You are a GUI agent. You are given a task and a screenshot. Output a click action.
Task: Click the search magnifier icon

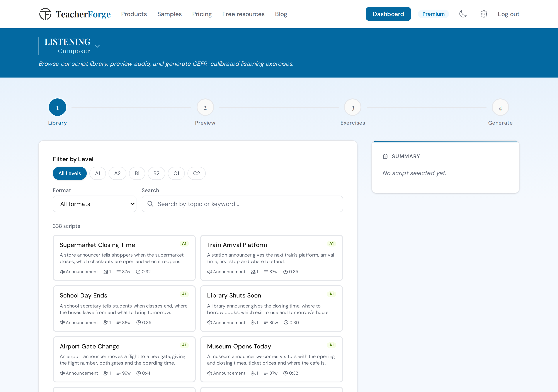tap(150, 204)
